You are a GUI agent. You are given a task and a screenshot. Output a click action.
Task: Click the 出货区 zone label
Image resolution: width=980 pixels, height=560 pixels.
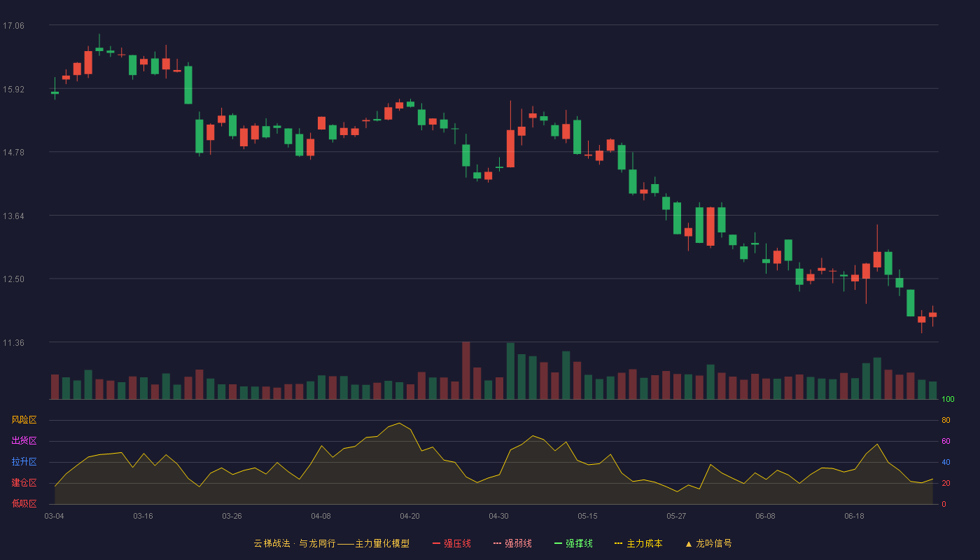(24, 441)
